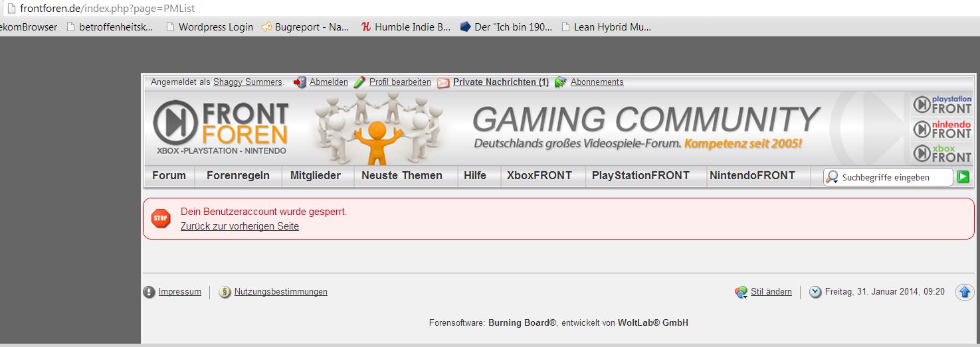This screenshot has height=347, width=980.
Task: Open the Impressum link in footer
Action: [179, 292]
